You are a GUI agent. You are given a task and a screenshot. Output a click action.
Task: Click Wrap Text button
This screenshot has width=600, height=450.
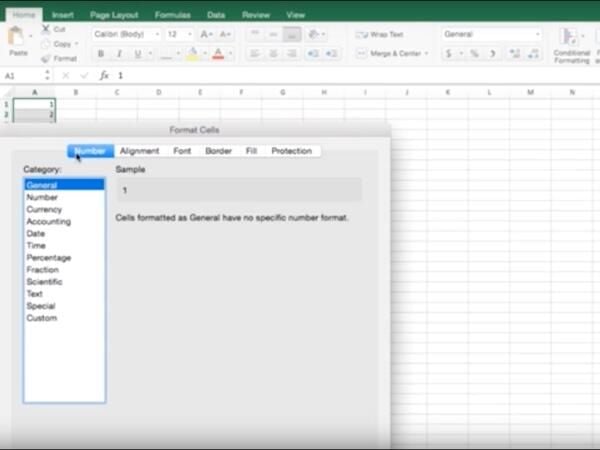380,35
